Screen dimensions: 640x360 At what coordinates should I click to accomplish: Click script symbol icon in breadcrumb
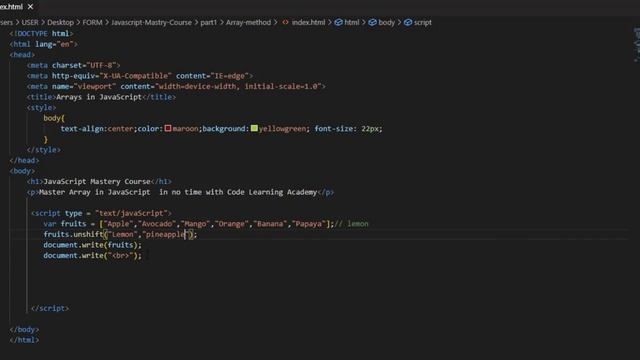point(408,22)
